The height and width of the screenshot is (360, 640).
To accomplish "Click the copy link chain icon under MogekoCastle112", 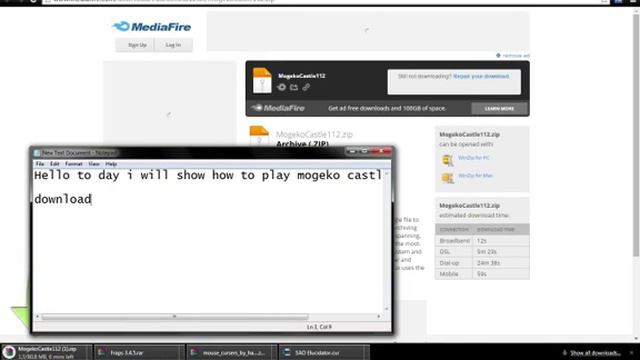I will tap(306, 87).
